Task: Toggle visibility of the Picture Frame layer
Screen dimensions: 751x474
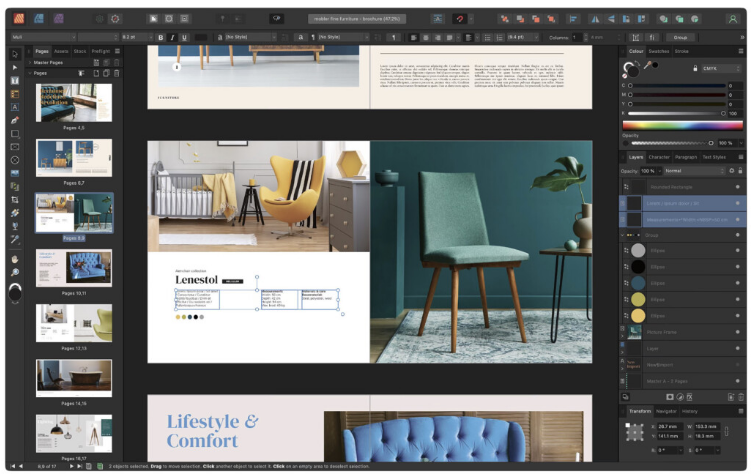Action: click(738, 331)
